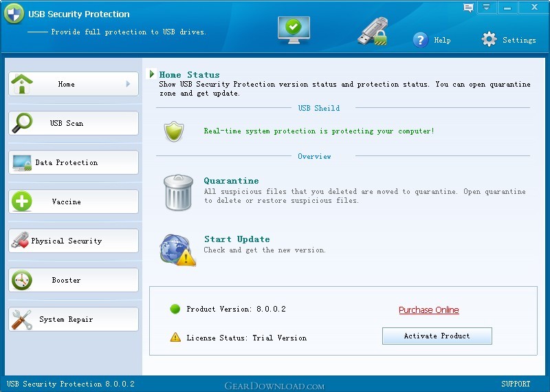Click the blue question mark Help icon
This screenshot has height=392, width=550.
tap(421, 40)
